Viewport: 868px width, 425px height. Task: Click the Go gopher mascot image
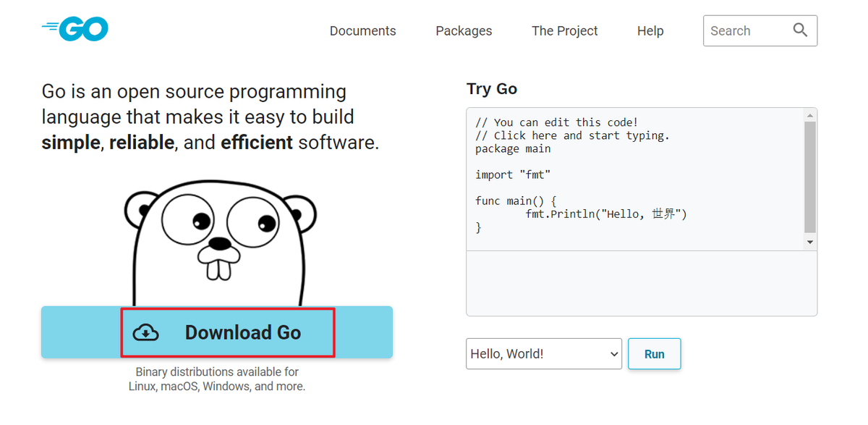click(x=221, y=243)
